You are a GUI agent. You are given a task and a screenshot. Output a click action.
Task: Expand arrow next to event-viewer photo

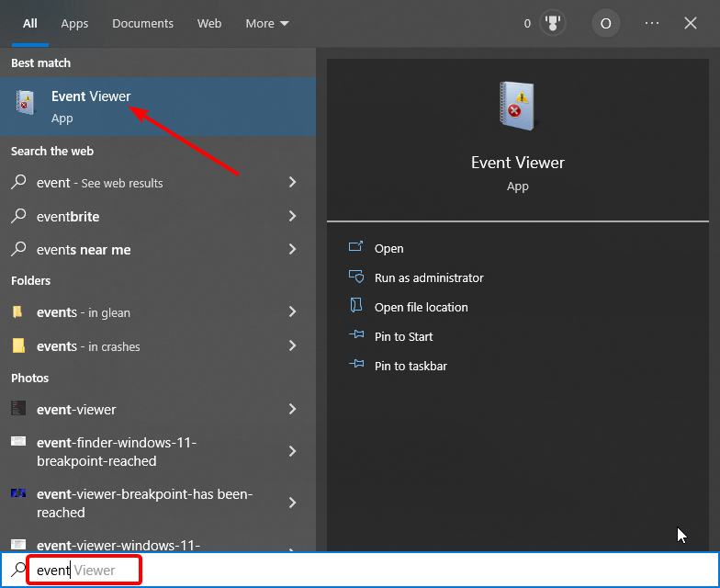(x=292, y=409)
